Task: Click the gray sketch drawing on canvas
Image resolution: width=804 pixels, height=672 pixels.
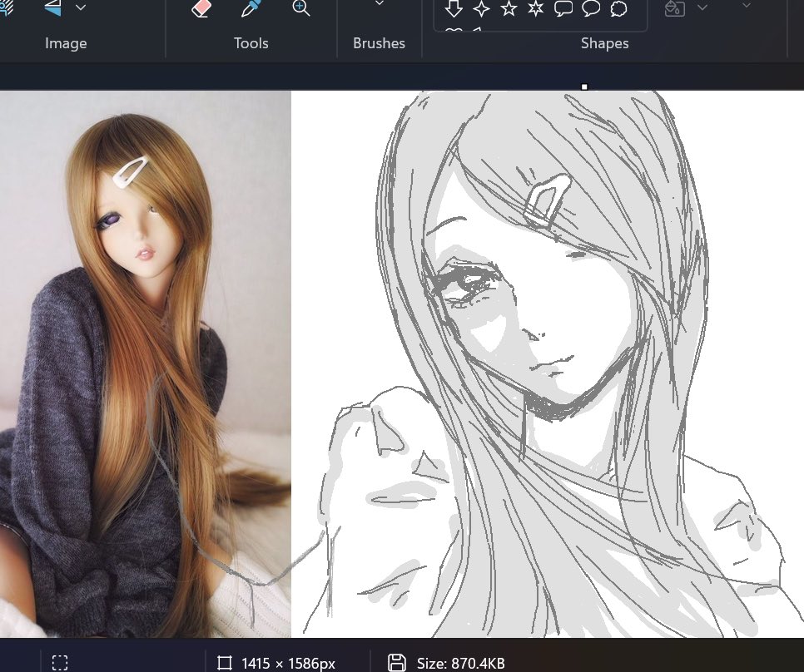Action: (x=548, y=364)
